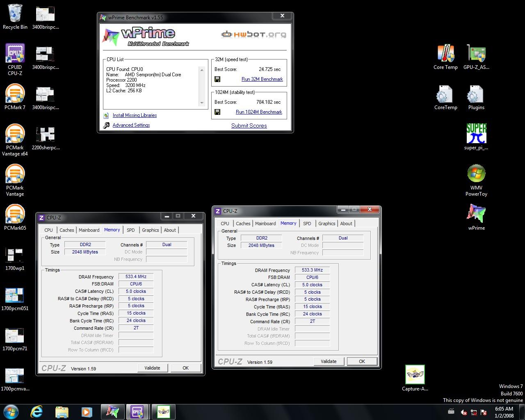Select the 1700wp1 screenshot file

[15, 258]
